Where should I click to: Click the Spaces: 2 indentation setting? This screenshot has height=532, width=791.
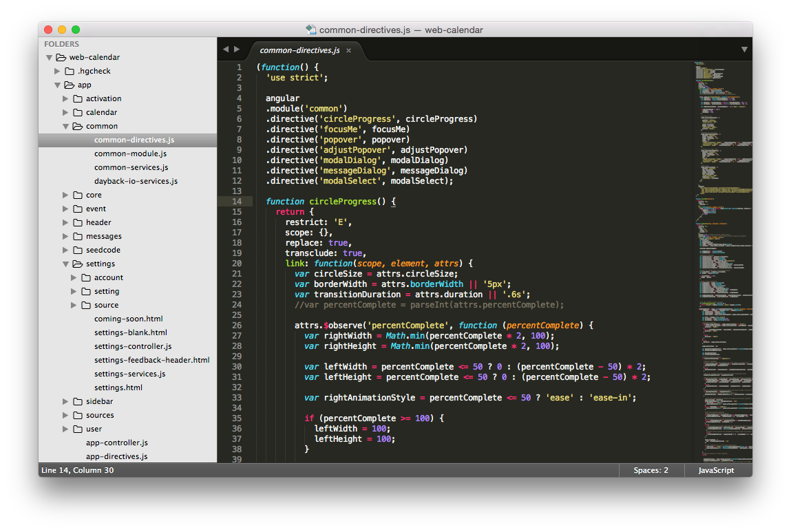[651, 470]
